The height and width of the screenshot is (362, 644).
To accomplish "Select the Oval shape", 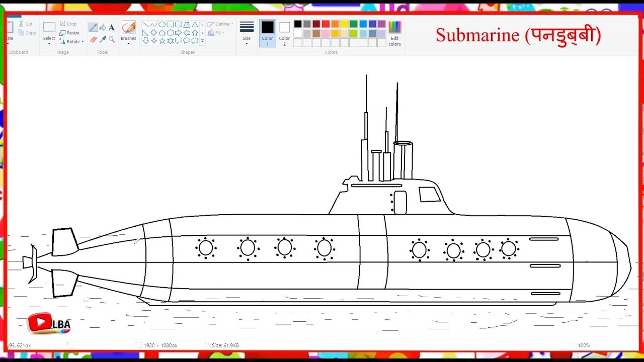I will tap(163, 24).
